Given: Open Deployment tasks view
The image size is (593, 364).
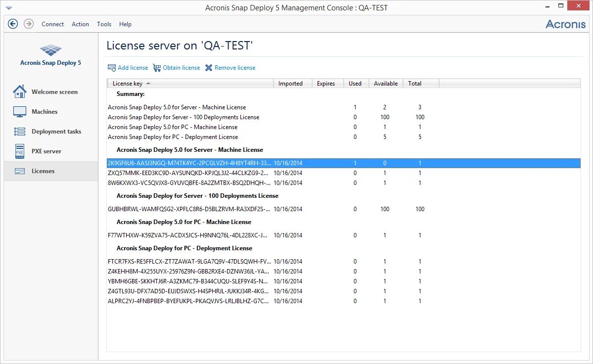Looking at the screenshot, I should [x=50, y=131].
